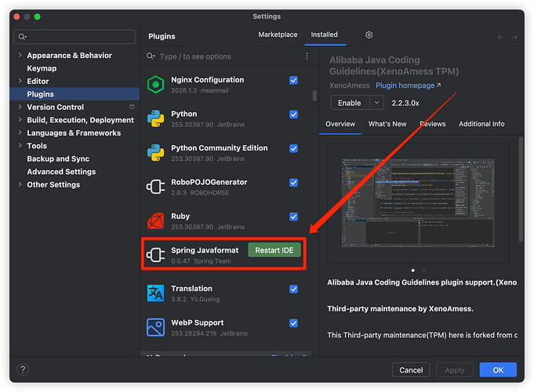
Task: Open the plugins gear settings menu
Action: pos(369,35)
